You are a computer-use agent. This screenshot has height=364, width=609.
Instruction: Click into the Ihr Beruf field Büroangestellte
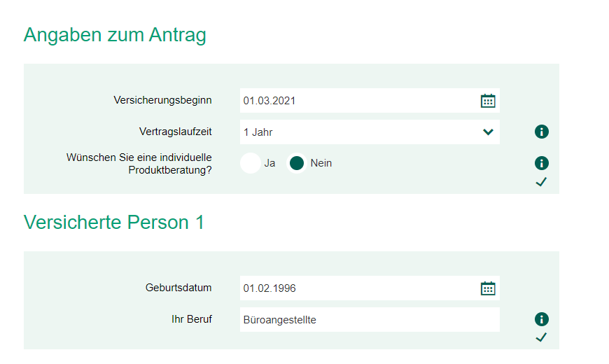click(370, 320)
